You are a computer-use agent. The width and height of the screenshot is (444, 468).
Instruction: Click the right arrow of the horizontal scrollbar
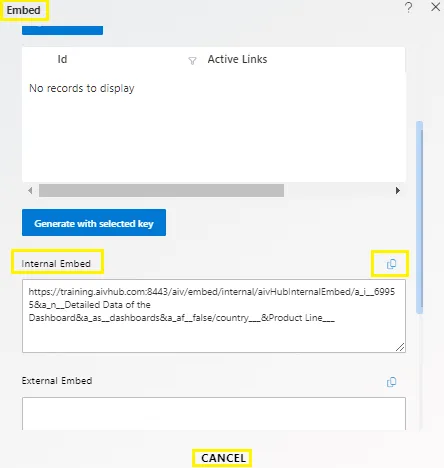point(397,191)
